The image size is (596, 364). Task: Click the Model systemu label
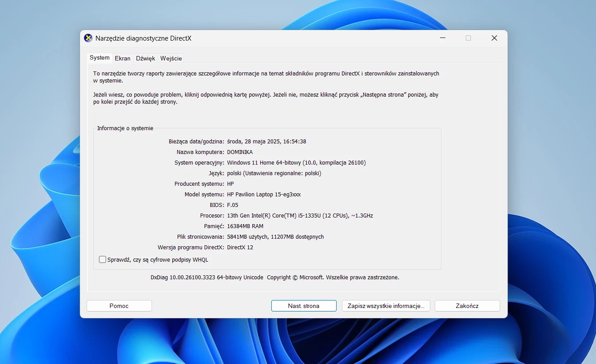pos(205,195)
